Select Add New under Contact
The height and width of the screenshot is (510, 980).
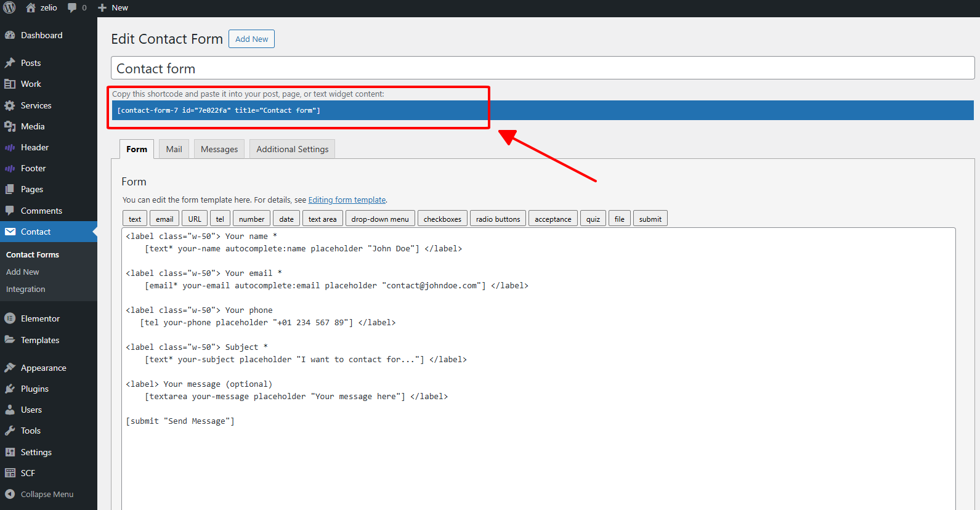(23, 272)
